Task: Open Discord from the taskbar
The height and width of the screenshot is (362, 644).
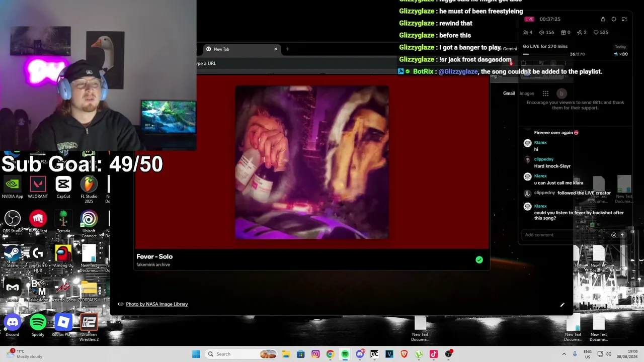Action: (x=360, y=354)
